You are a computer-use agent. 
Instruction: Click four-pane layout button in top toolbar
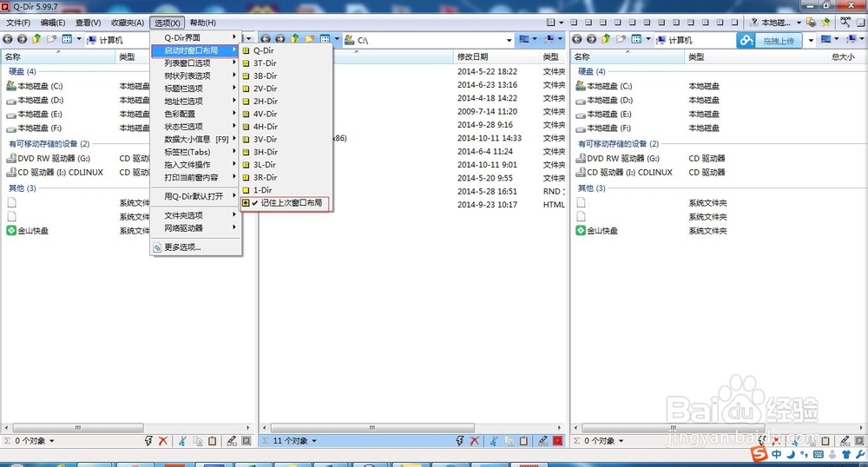click(574, 23)
